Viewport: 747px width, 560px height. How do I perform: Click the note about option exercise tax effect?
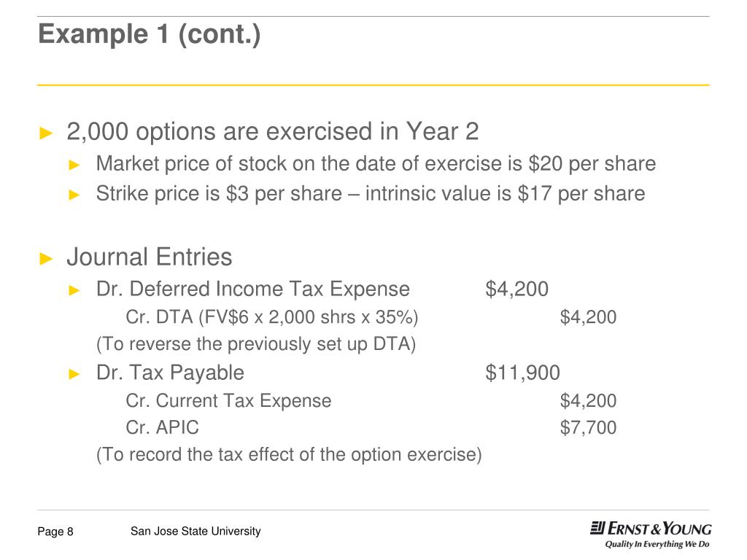tap(289, 454)
